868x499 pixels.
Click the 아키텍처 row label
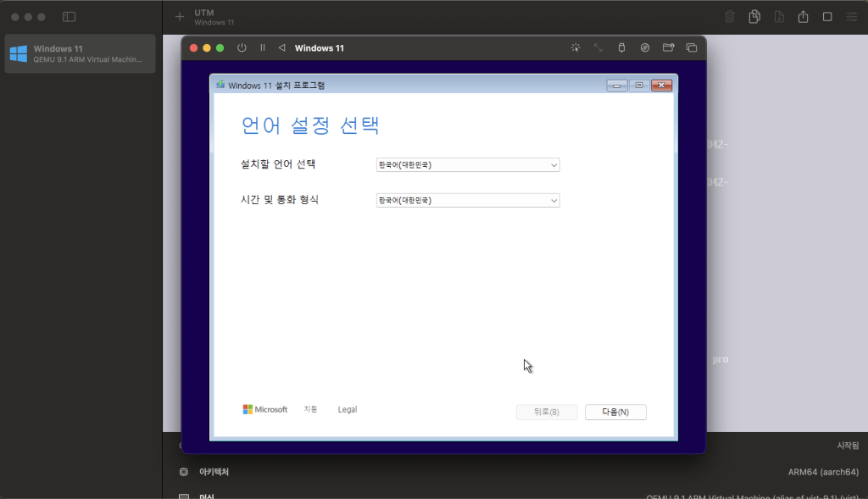tap(214, 472)
